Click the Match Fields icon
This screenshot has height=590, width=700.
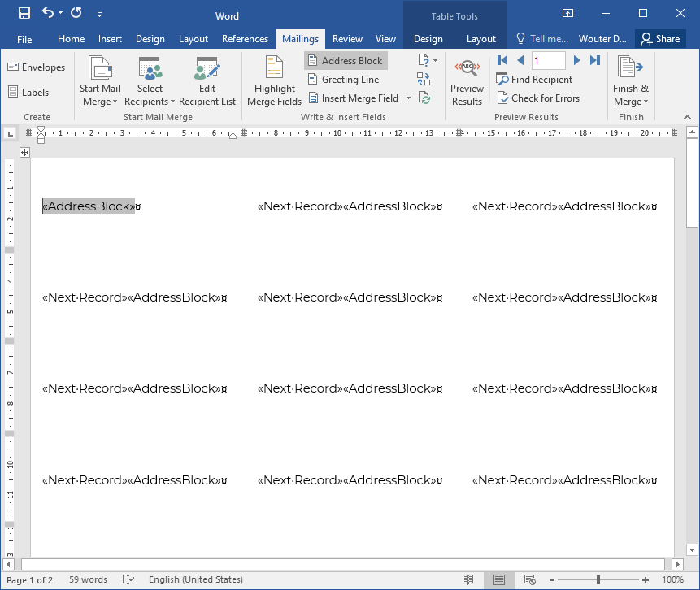click(424, 79)
